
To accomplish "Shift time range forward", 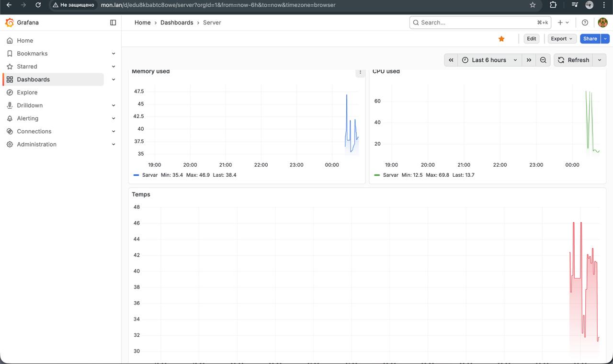I will pos(529,60).
